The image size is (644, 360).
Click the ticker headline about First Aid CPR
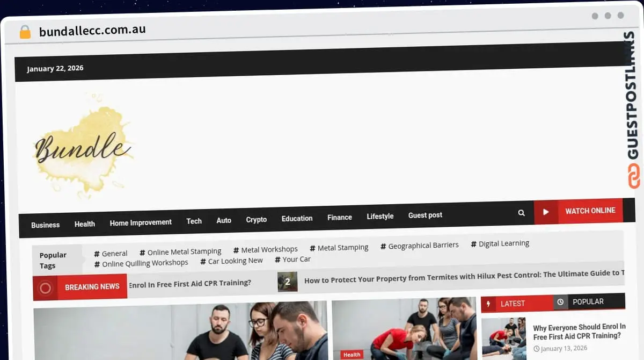[190, 284]
